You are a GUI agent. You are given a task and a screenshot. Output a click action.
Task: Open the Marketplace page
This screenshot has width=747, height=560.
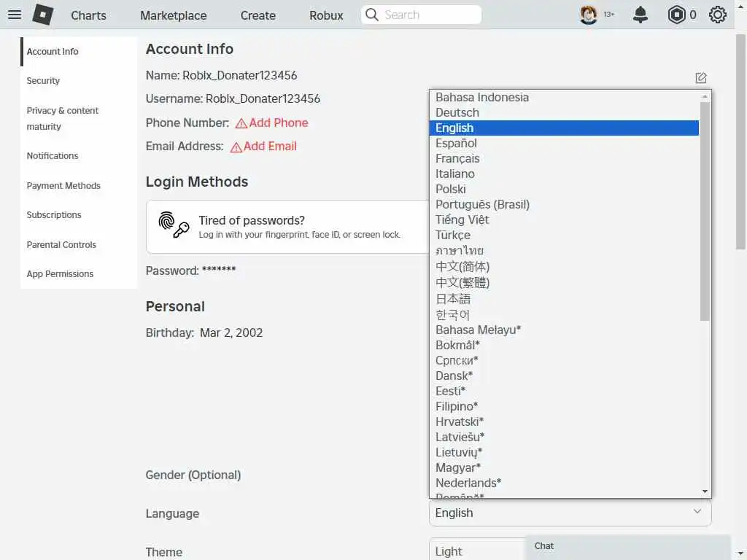[x=174, y=15]
